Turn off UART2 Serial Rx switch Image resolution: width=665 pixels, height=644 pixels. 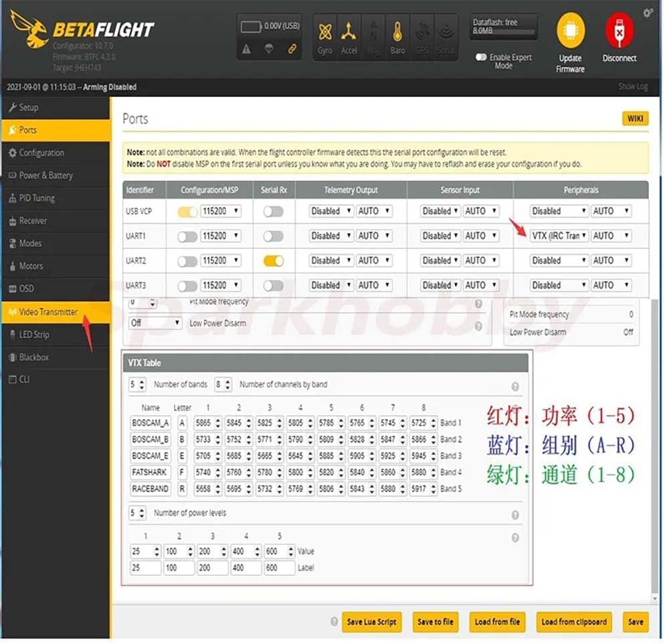(x=274, y=261)
